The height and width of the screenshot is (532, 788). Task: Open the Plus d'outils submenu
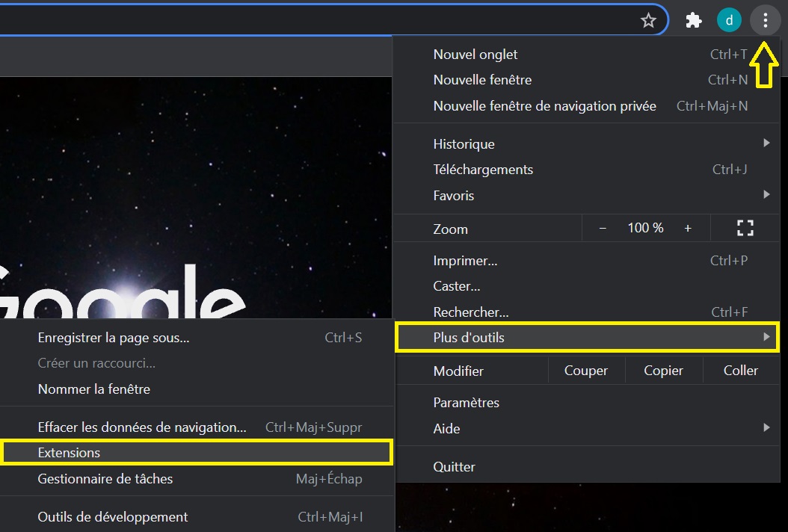(x=523, y=337)
